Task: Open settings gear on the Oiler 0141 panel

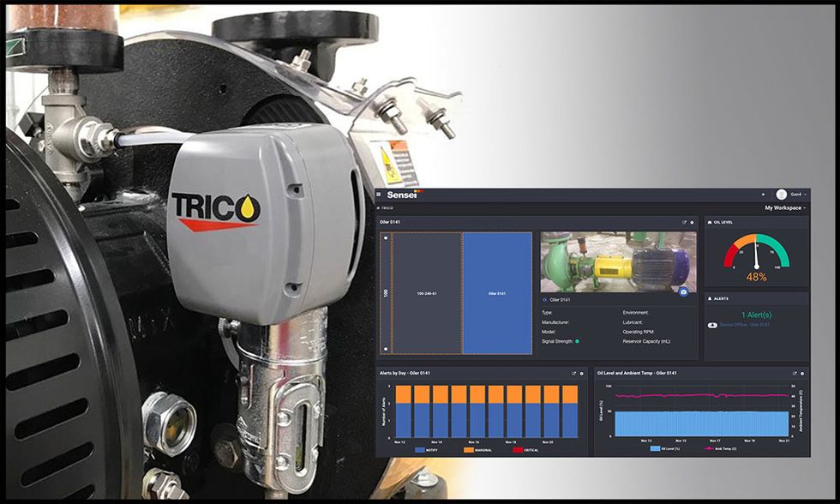Action: [691, 221]
